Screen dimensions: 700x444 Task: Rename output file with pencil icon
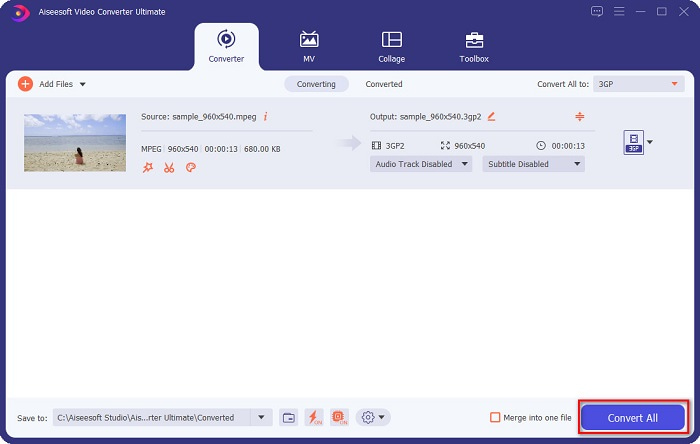490,117
